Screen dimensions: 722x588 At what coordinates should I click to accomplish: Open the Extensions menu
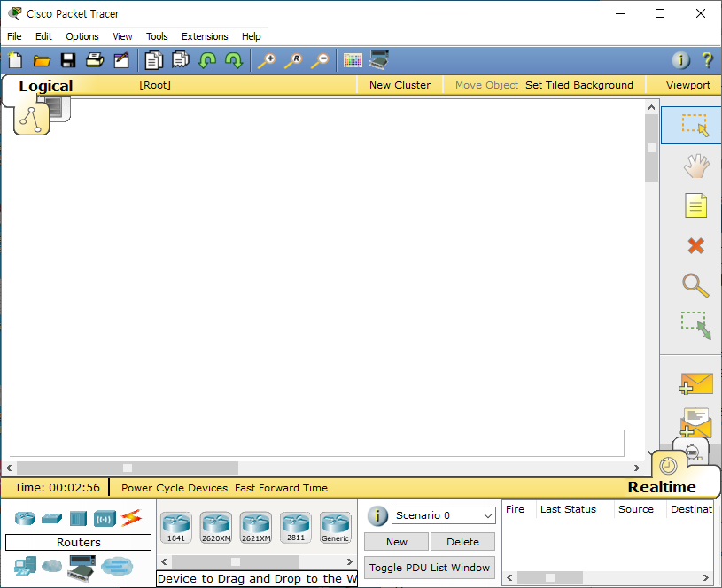coord(205,36)
